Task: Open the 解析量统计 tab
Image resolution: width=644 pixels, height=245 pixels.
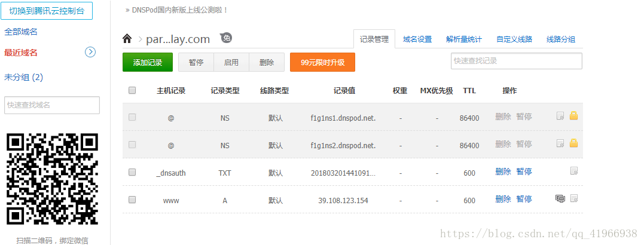Action: pyautogui.click(x=464, y=39)
